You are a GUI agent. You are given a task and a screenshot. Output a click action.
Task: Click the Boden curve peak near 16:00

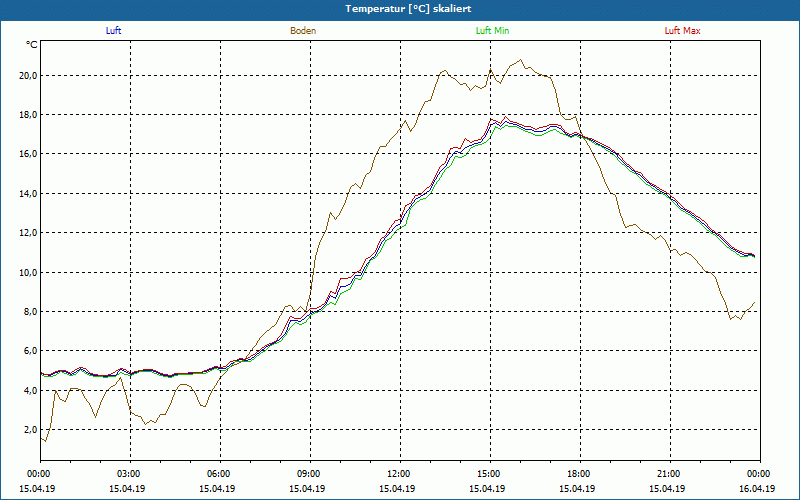click(520, 60)
